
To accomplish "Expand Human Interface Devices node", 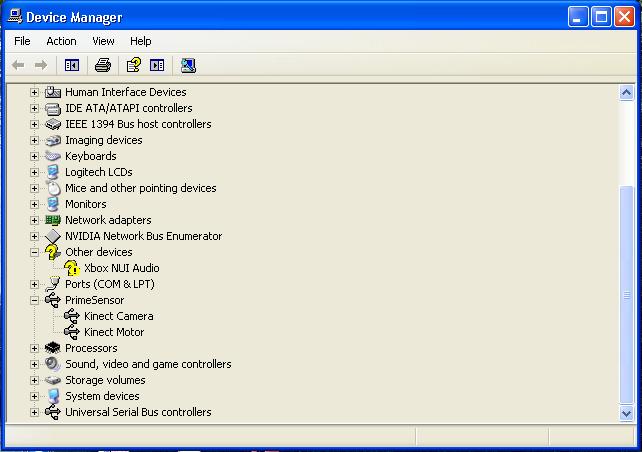I will (34, 93).
